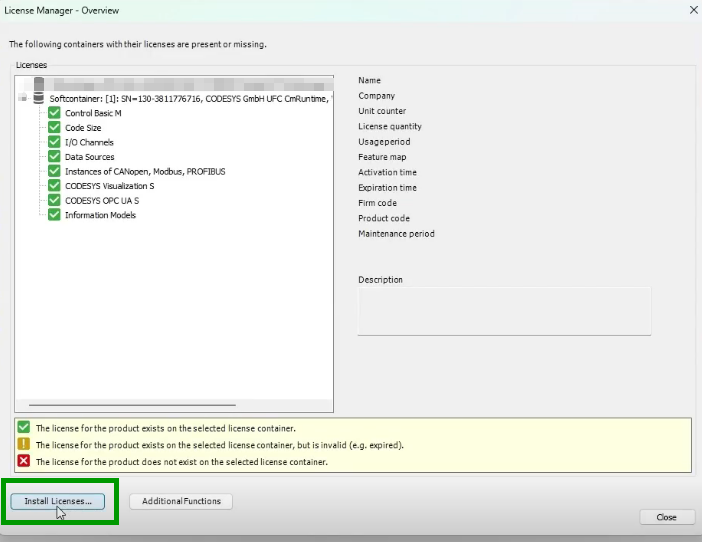Click the red X icon in the legend
The width and height of the screenshot is (702, 542).
[24, 461]
